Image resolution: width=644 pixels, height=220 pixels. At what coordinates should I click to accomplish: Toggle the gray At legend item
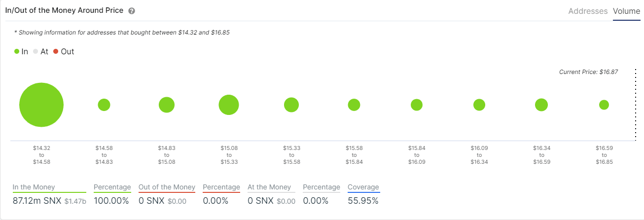point(40,51)
